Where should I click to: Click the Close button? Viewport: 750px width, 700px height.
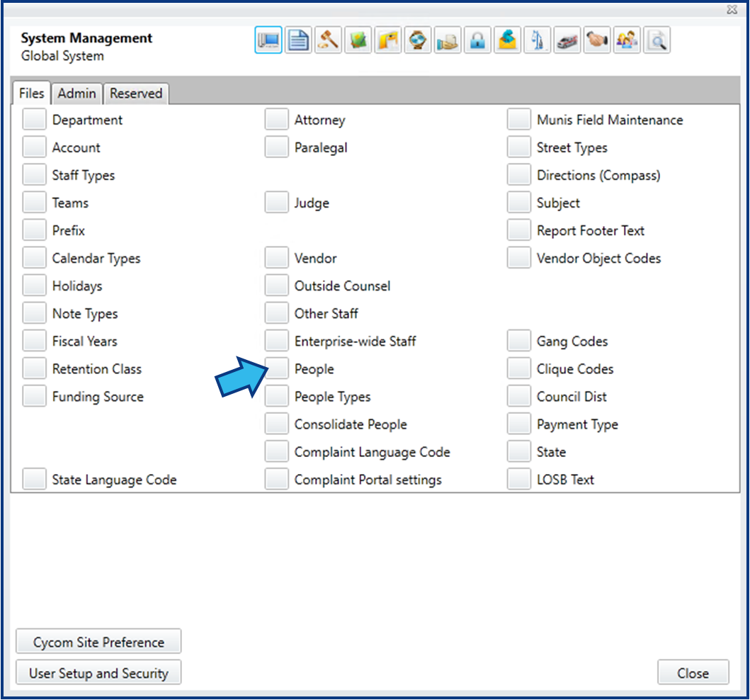point(693,673)
